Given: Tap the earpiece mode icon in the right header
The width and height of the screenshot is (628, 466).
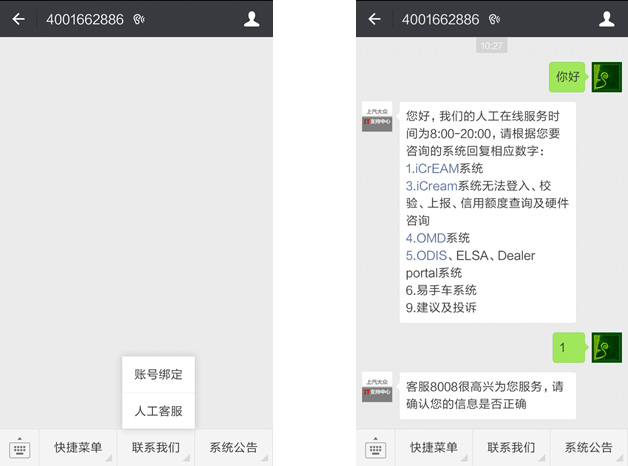Looking at the screenshot, I should [x=494, y=19].
